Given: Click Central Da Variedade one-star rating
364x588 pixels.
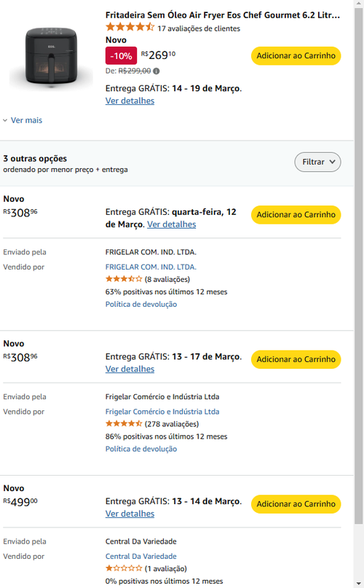Looking at the screenshot, I should [124, 568].
